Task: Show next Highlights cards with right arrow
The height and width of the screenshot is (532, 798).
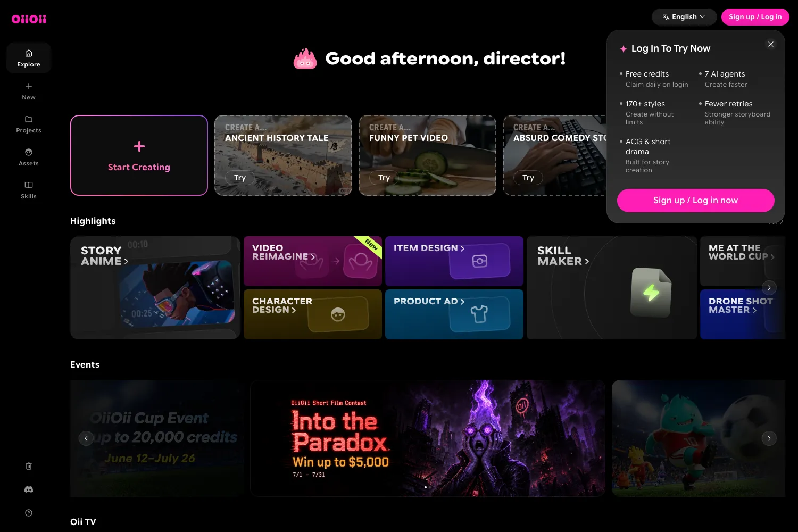Action: [x=769, y=288]
